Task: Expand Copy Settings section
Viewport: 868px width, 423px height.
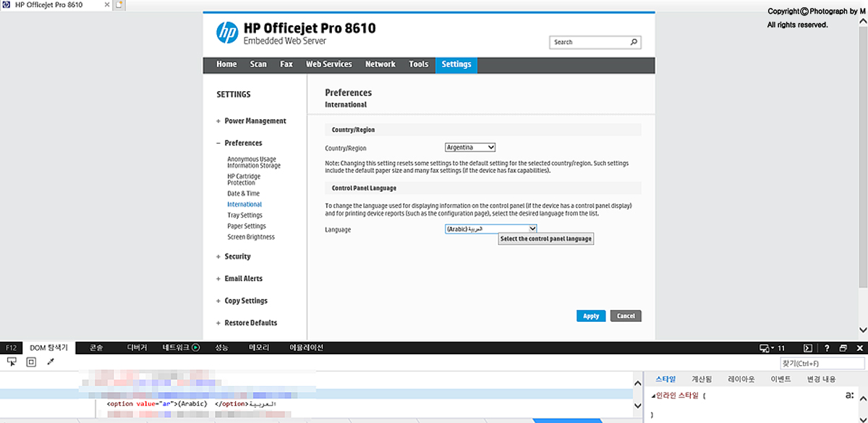Action: (242, 301)
